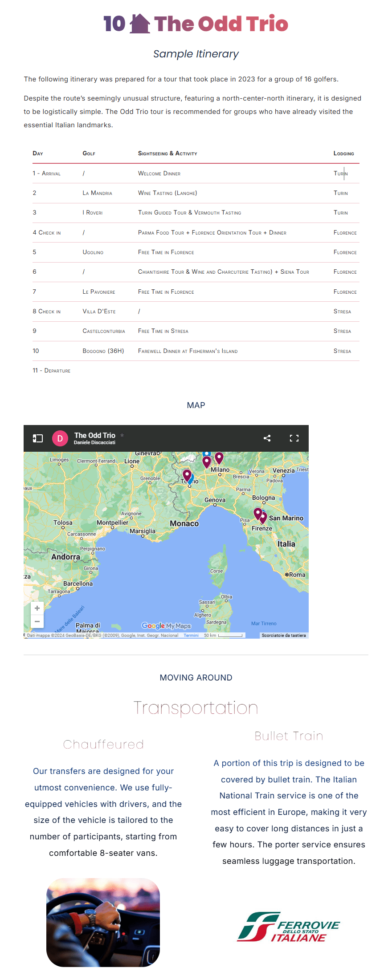Screen dimensions: 392x980
Task: Zoom in on the map
Action: [37, 608]
